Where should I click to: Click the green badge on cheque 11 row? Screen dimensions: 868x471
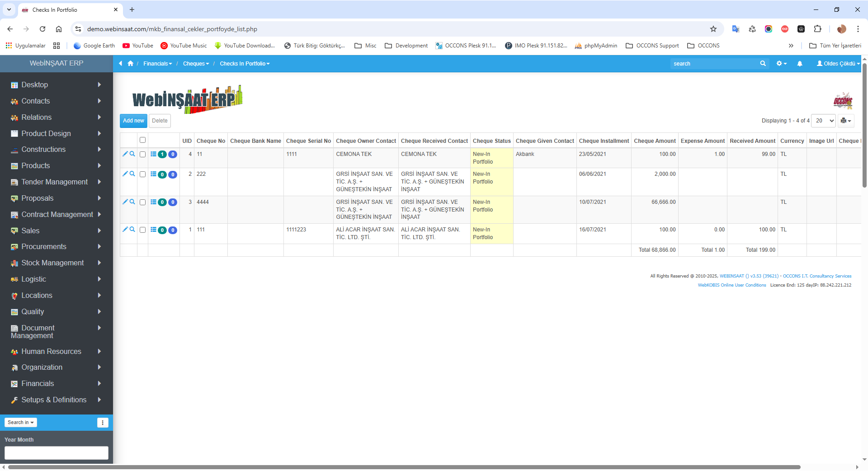click(162, 155)
